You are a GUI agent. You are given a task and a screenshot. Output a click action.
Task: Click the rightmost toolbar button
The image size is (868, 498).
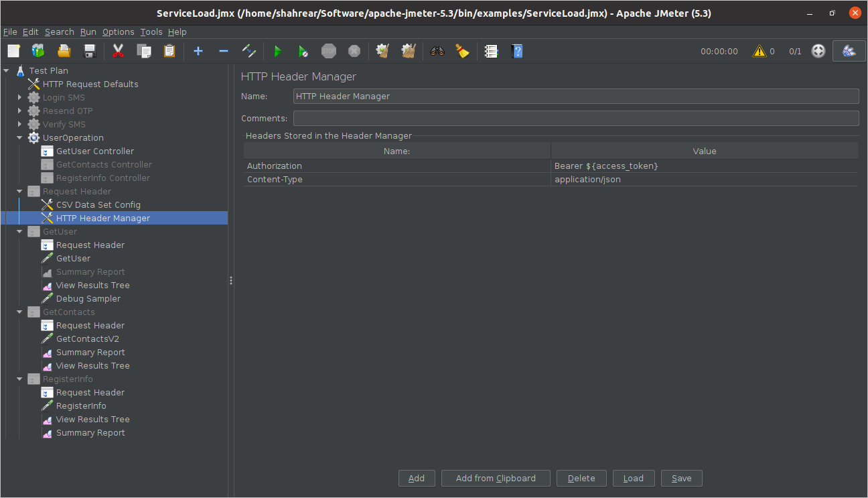coord(849,51)
